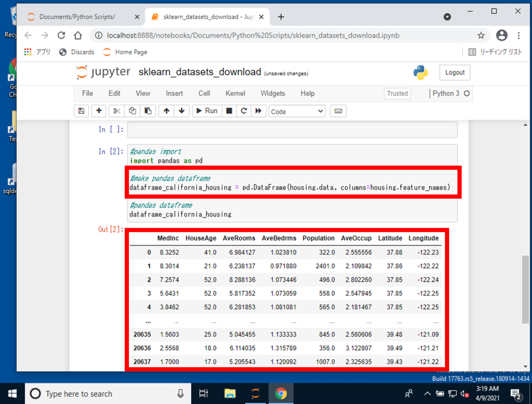Cut selected cells with the scissors icon
This screenshot has width=532, height=404.
coord(117,111)
